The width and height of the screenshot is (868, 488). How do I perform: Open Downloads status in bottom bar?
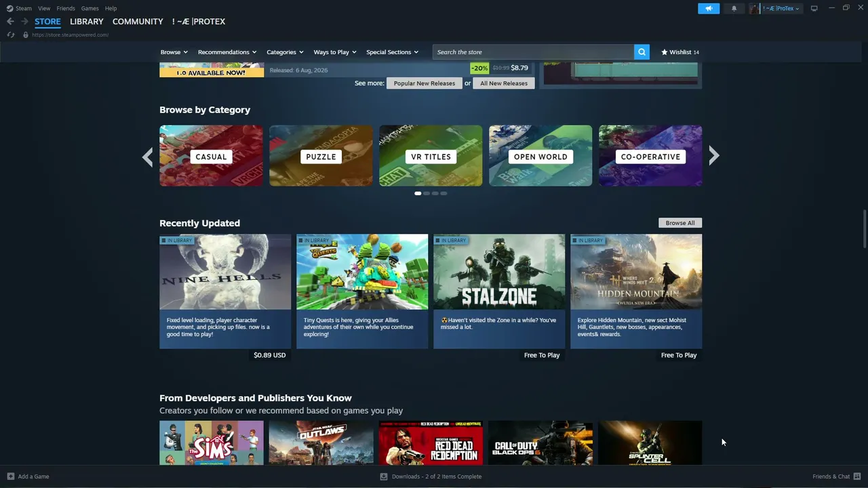click(437, 476)
